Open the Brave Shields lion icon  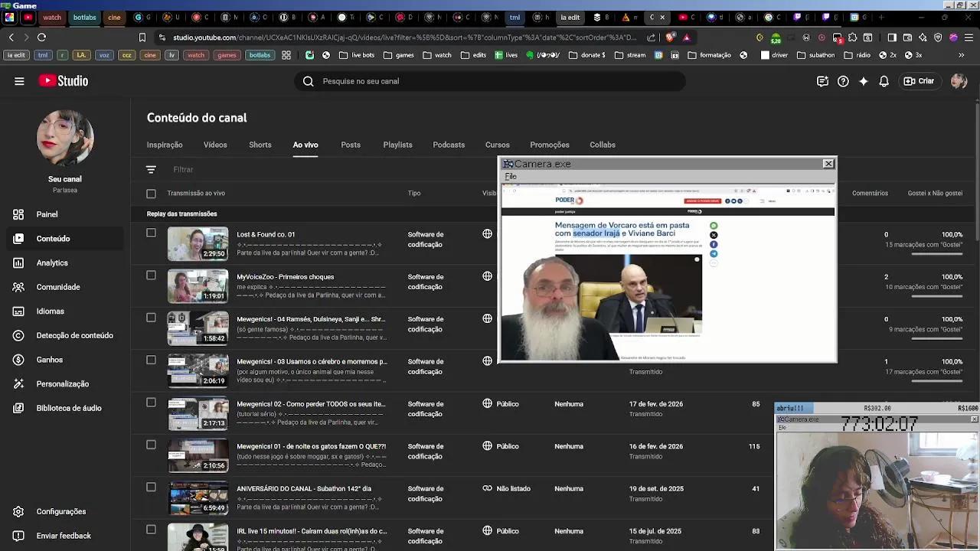click(x=671, y=37)
